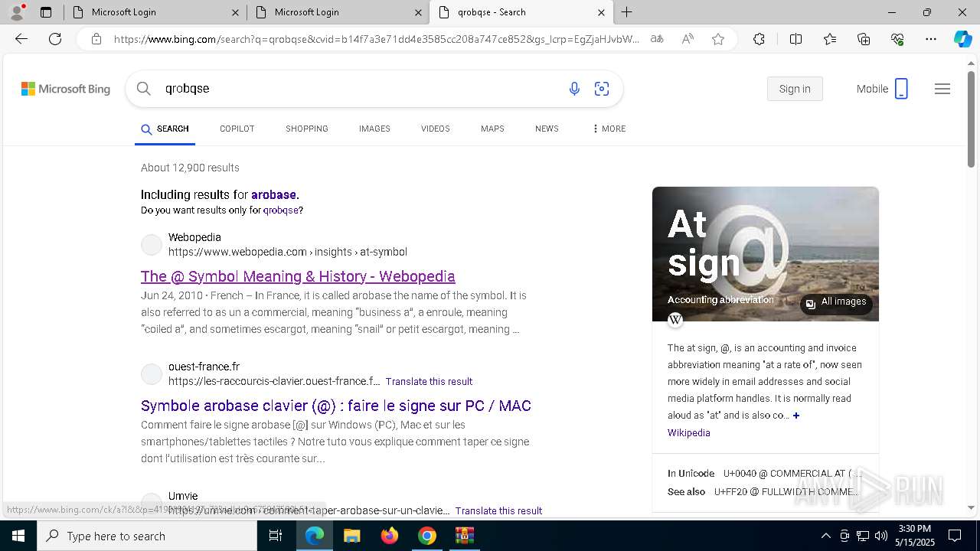Viewport: 980px width, 551px height.
Task: Open File Explorer from taskbar
Action: tap(351, 536)
